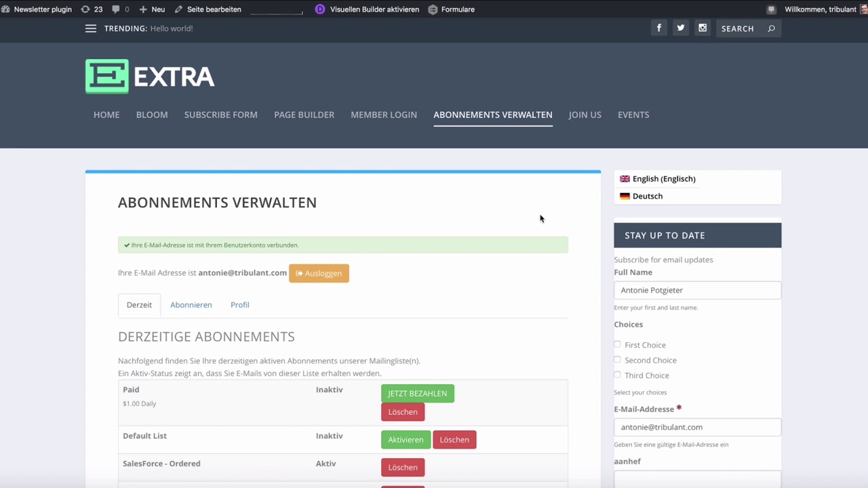This screenshot has width=868, height=488.
Task: Open the Facebook social icon
Action: (658, 28)
